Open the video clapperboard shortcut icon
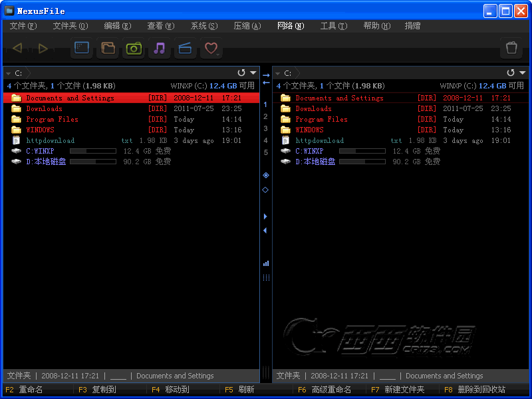 click(x=186, y=48)
